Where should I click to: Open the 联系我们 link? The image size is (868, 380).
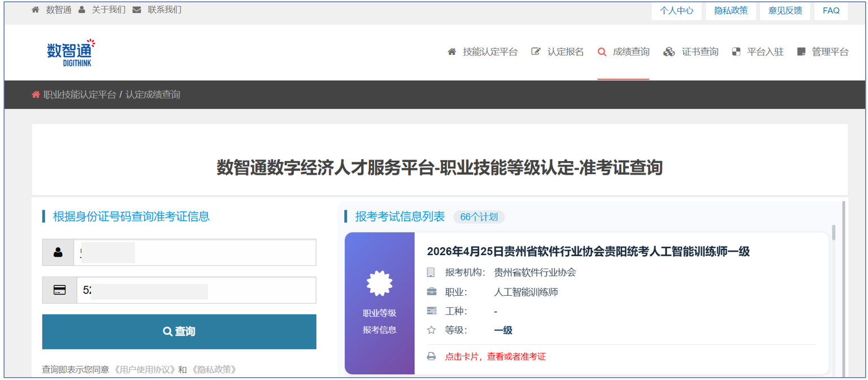[x=164, y=10]
